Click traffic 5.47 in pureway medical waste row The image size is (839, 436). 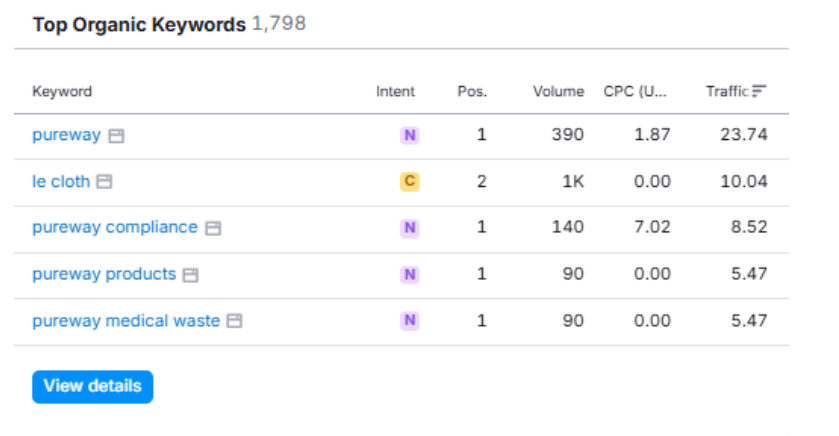[749, 320]
